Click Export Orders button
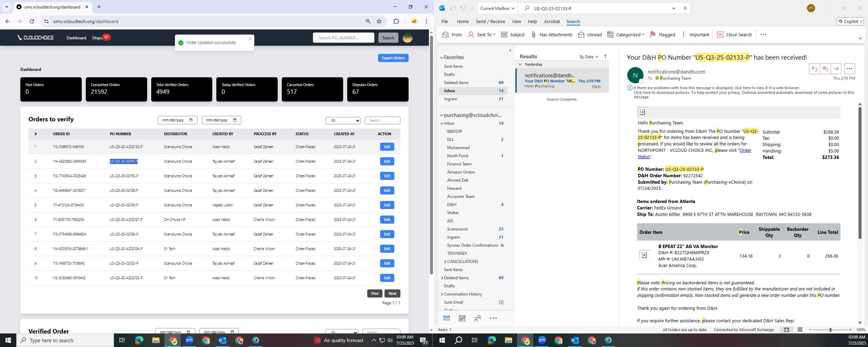 tap(393, 58)
